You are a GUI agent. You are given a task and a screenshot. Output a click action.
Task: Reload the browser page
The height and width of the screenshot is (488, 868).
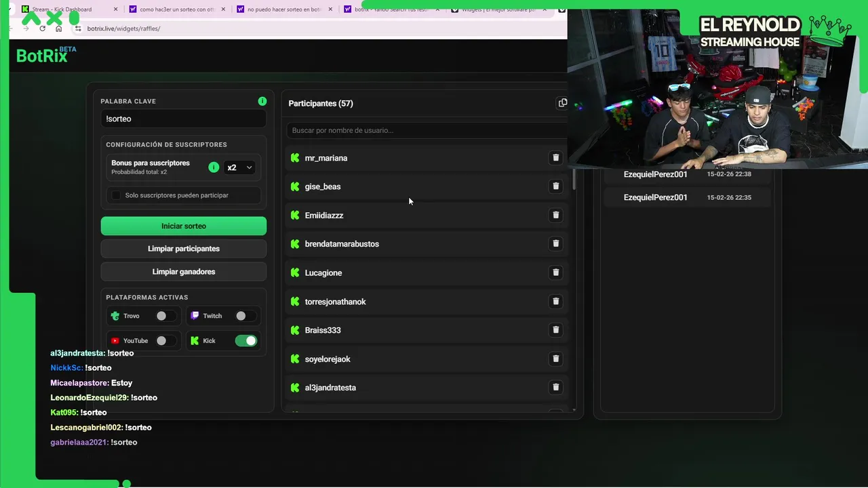click(43, 28)
